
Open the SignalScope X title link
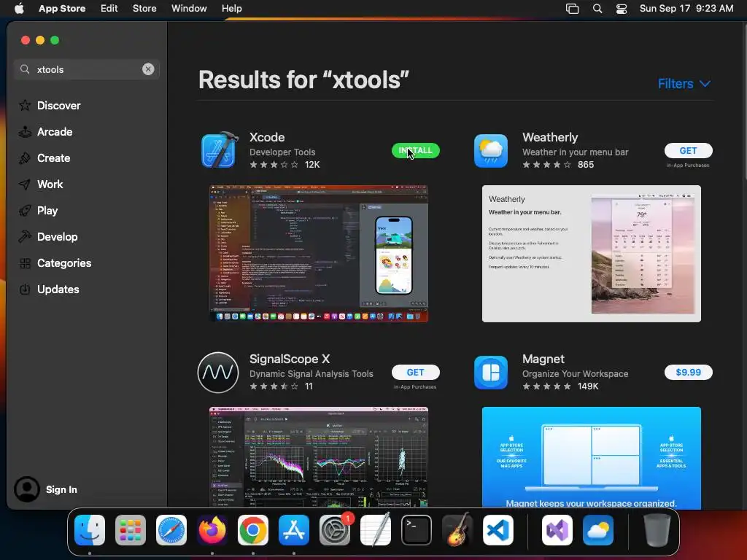(289, 359)
